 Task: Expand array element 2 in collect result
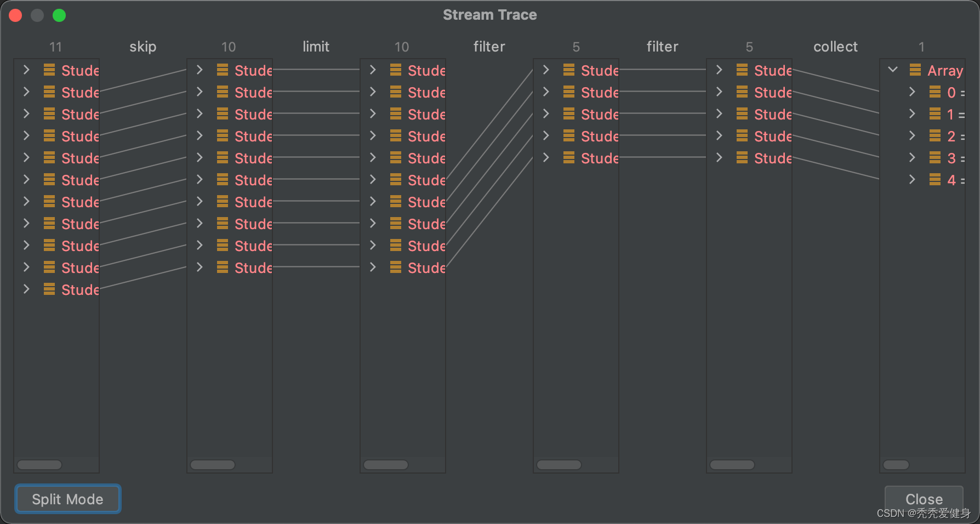[912, 136]
